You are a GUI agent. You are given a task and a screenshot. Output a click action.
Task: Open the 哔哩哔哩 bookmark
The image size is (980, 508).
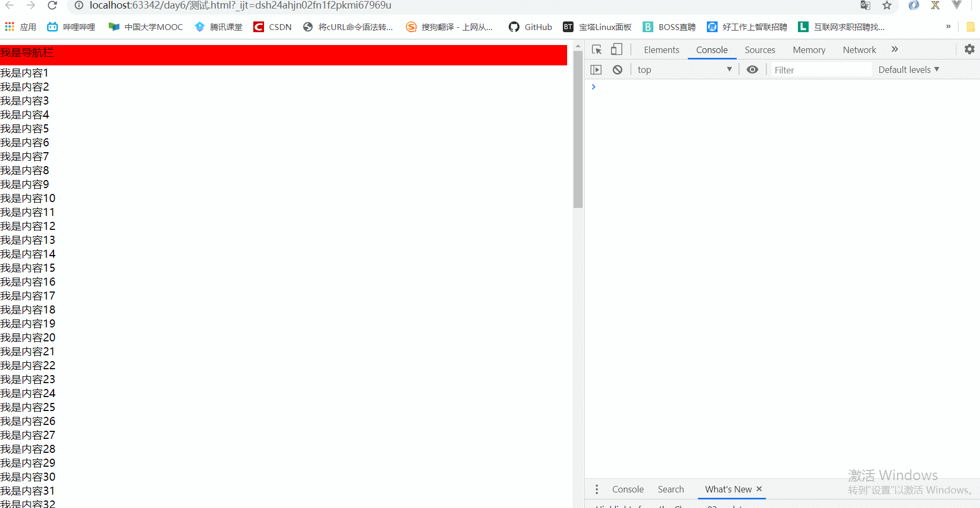(71, 27)
